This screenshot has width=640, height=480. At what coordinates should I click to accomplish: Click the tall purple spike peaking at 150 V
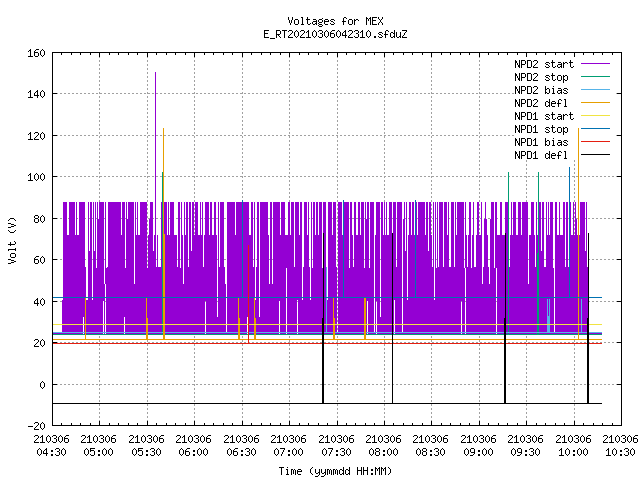(156, 137)
